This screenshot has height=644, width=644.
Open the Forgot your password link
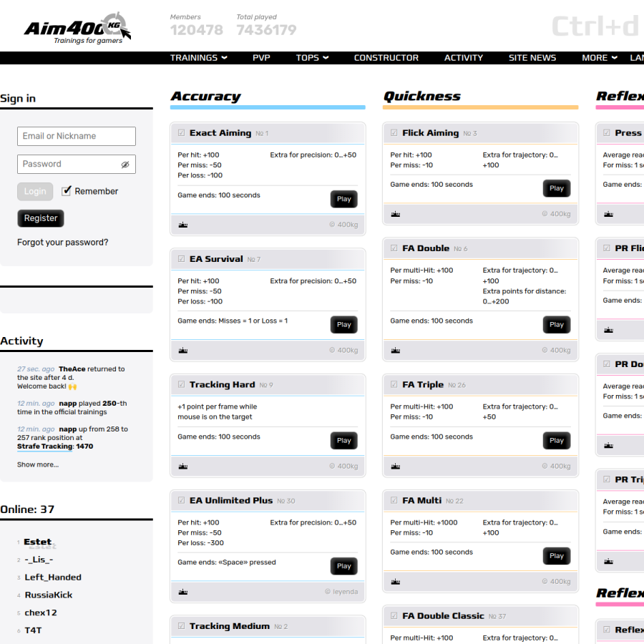(63, 243)
